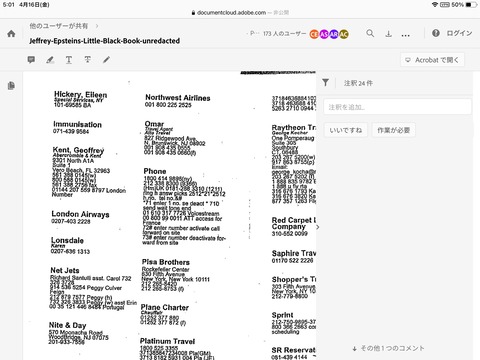The height and width of the screenshot is (360, 480).
Task: Open the search magnifier icon
Action: 370,33
